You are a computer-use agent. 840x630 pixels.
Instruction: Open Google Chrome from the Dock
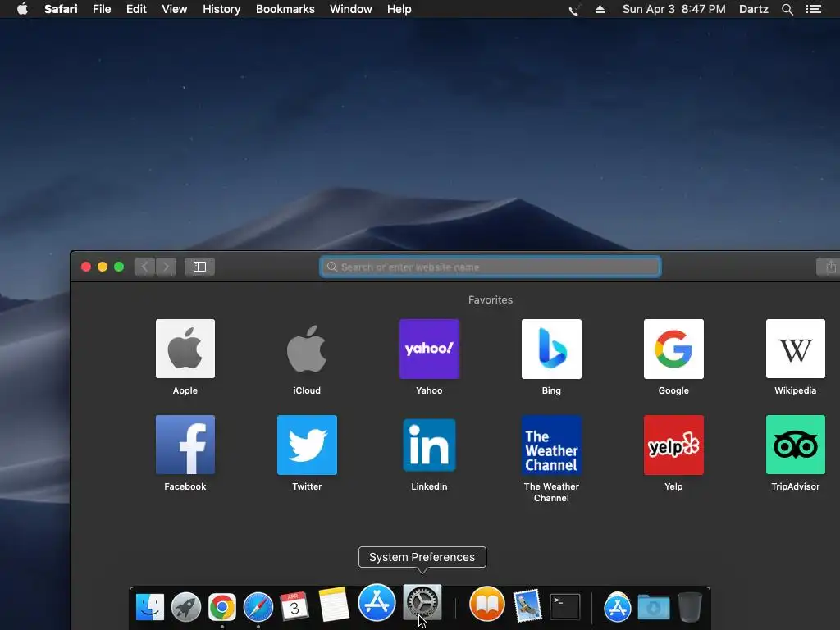click(221, 607)
